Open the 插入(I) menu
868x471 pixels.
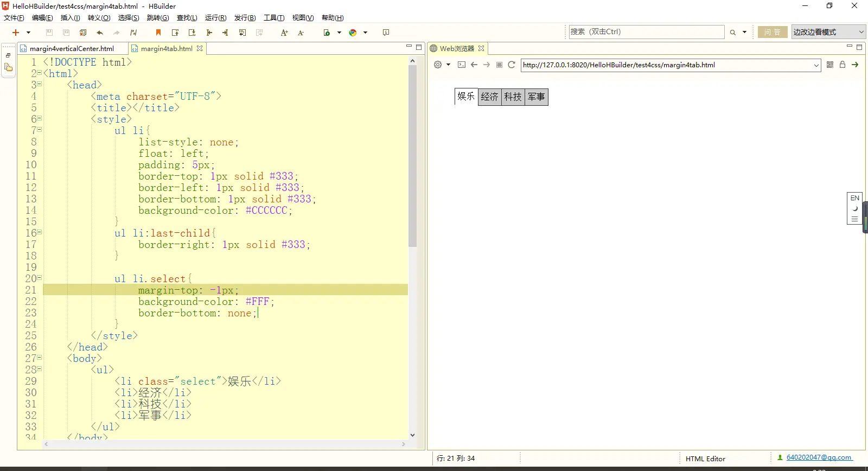pos(71,18)
